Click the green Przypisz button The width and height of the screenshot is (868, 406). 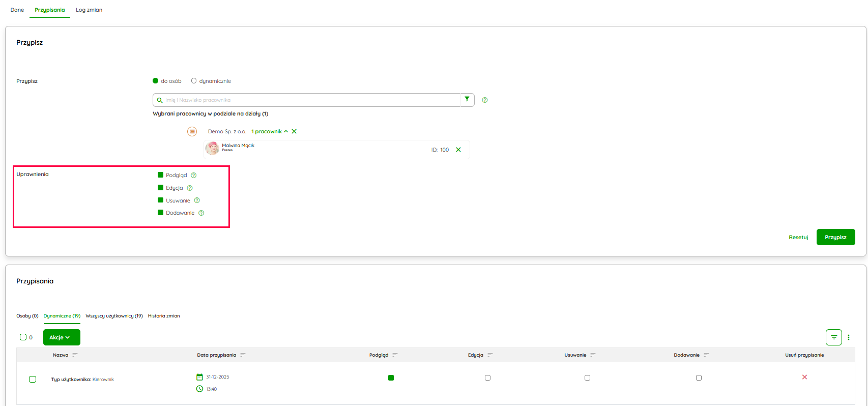click(835, 237)
